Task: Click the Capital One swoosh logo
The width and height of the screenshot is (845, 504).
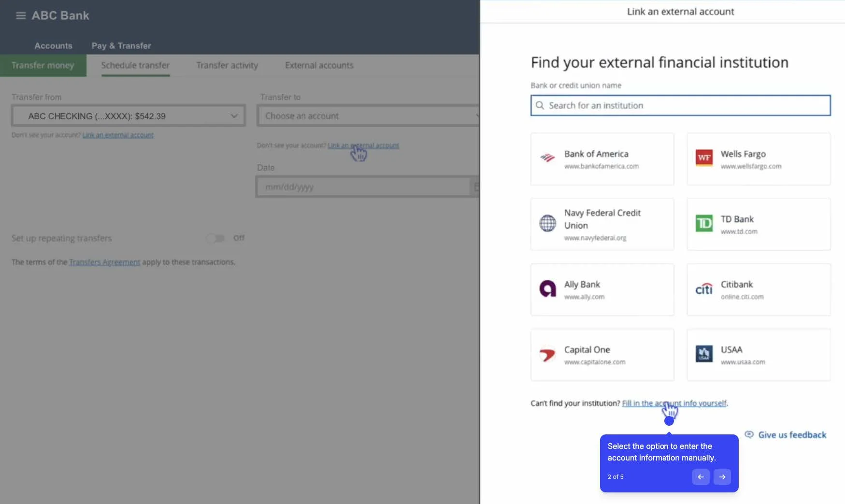Action: point(547,355)
